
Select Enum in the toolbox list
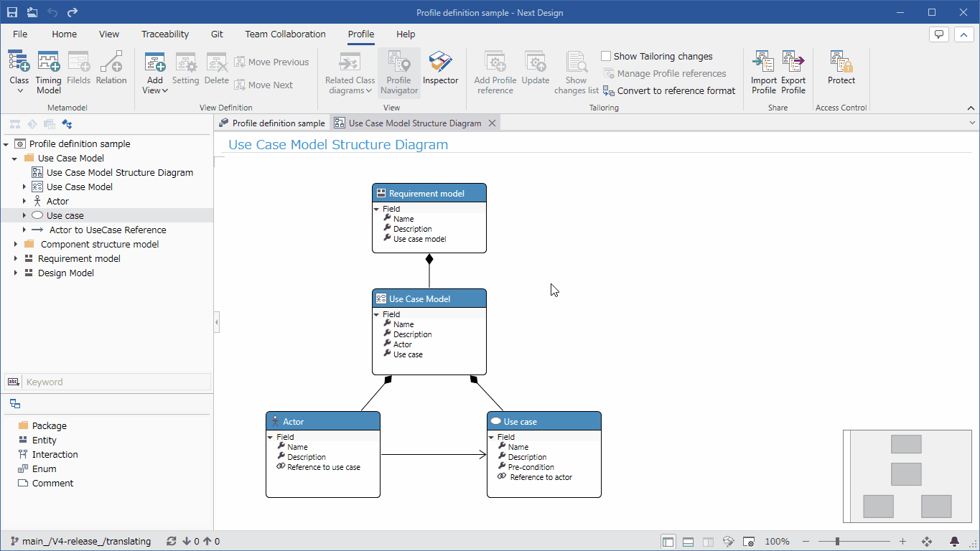44,469
